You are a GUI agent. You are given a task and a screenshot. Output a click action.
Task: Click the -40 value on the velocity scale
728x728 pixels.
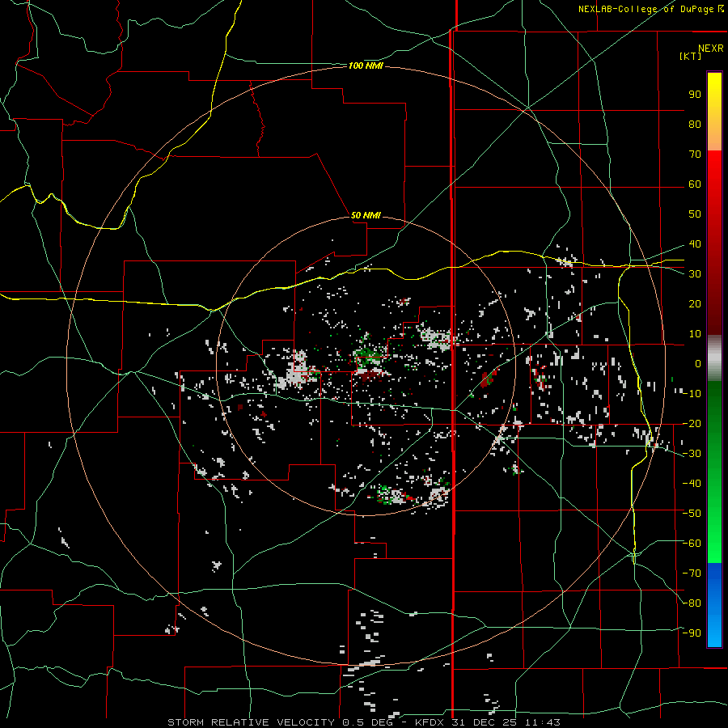pos(692,484)
